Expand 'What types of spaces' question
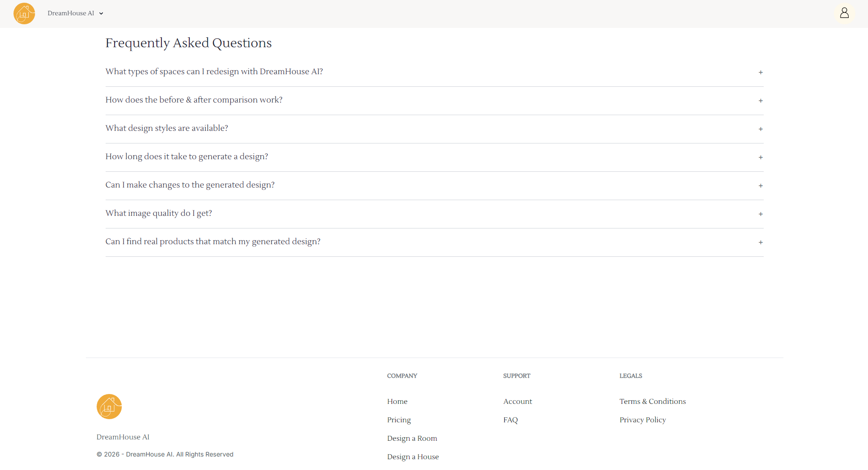Screen dimensions: 868x470 tap(214, 72)
